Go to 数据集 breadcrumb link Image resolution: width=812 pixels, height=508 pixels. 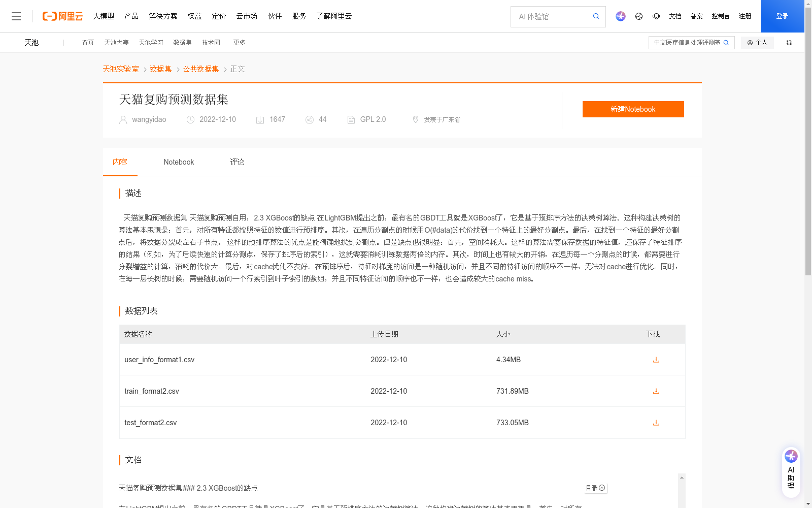(x=161, y=69)
